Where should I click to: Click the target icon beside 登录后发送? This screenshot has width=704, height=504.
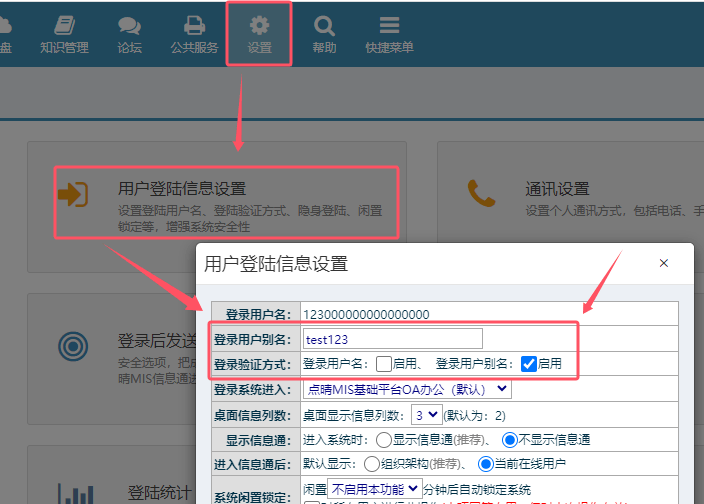pos(73,345)
